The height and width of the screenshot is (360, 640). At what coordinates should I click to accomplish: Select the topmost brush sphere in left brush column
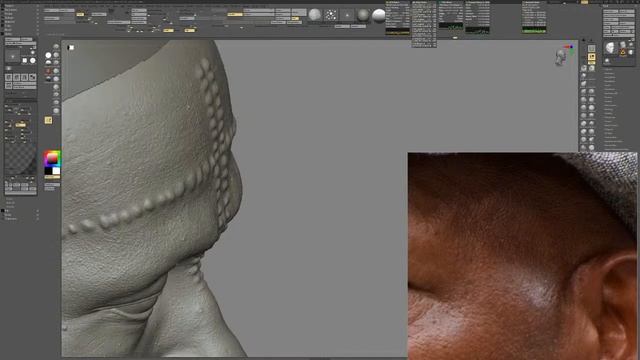click(56, 47)
